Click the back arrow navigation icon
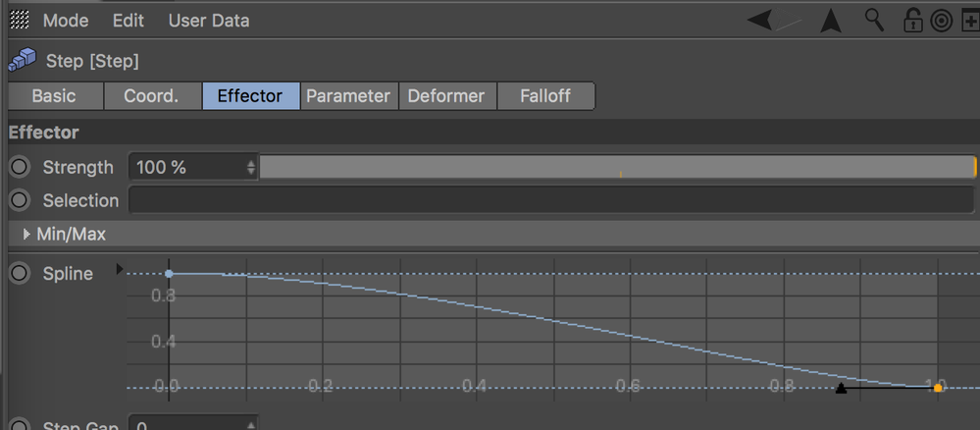This screenshot has height=430, width=980. pos(759,21)
